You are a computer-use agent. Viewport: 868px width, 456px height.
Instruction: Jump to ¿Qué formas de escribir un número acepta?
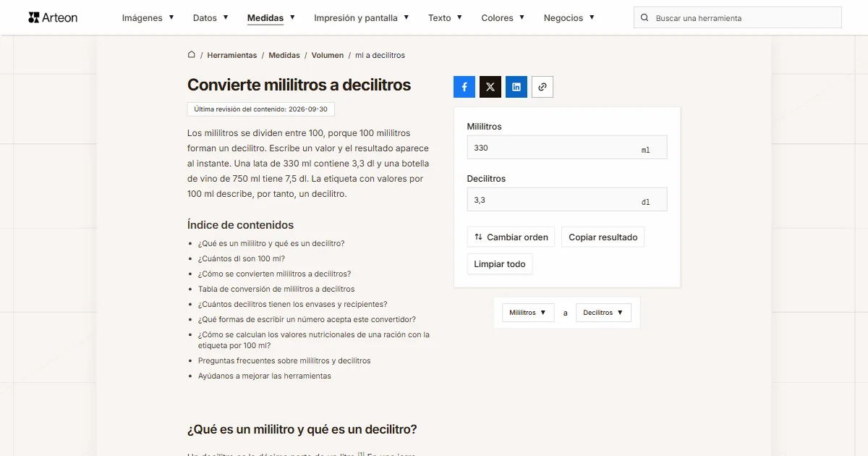click(x=307, y=319)
